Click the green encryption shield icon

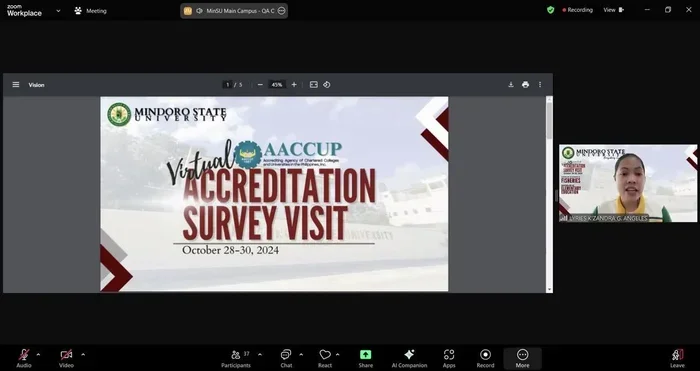550,10
